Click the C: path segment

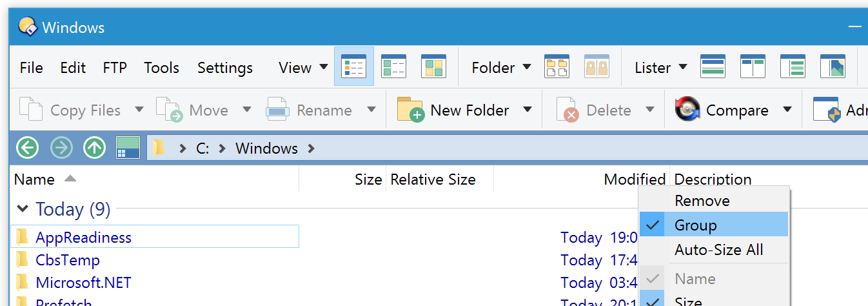(x=202, y=148)
